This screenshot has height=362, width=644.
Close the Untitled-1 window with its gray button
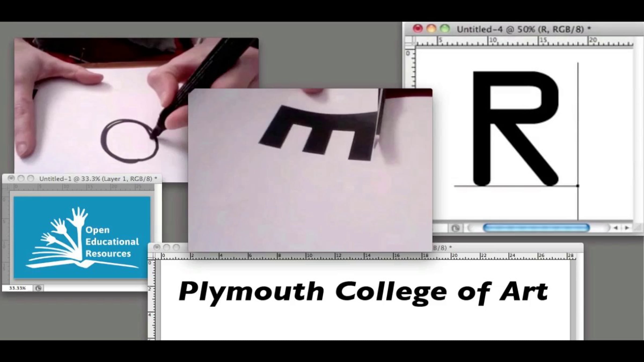[11, 178]
